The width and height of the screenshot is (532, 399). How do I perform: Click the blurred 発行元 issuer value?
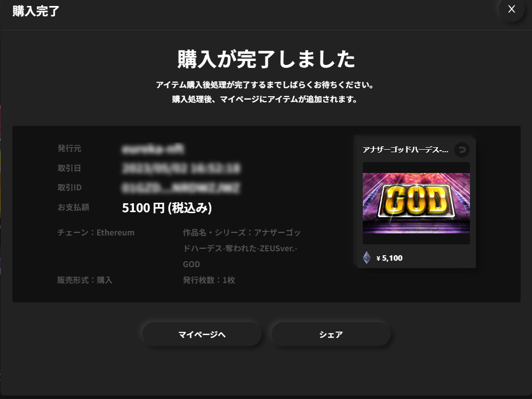[x=153, y=149]
